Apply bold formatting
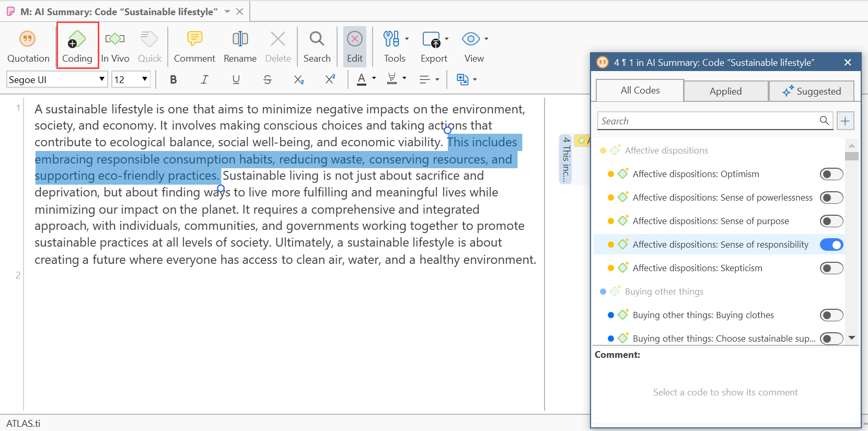 coord(173,79)
